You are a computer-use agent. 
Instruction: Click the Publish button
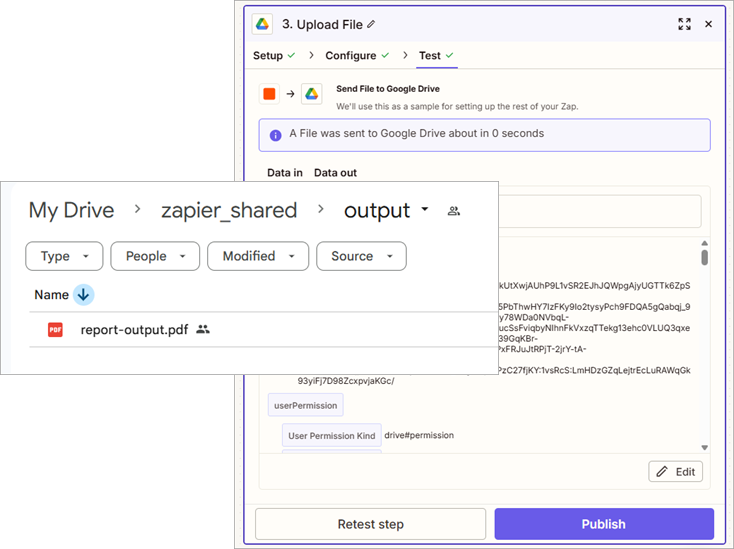[603, 524]
